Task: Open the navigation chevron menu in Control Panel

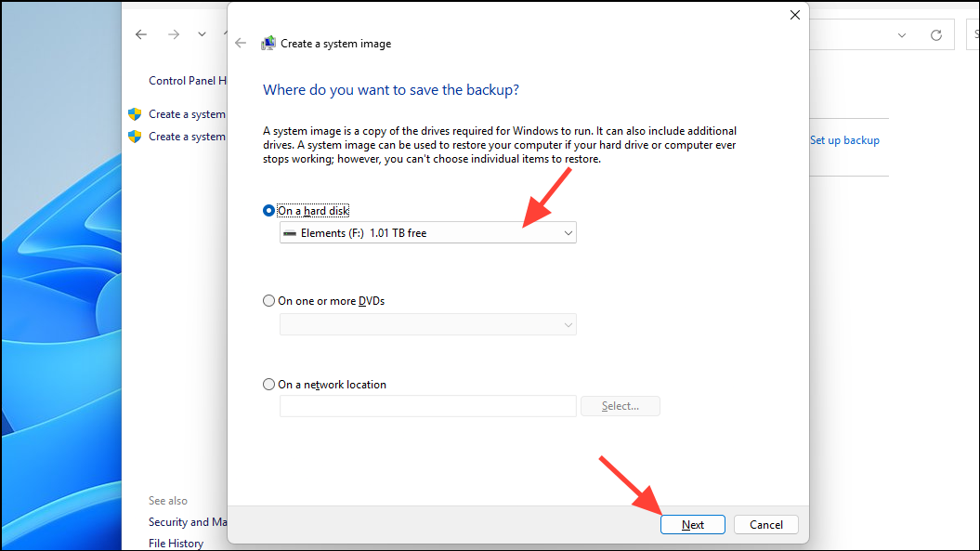Action: click(x=202, y=34)
